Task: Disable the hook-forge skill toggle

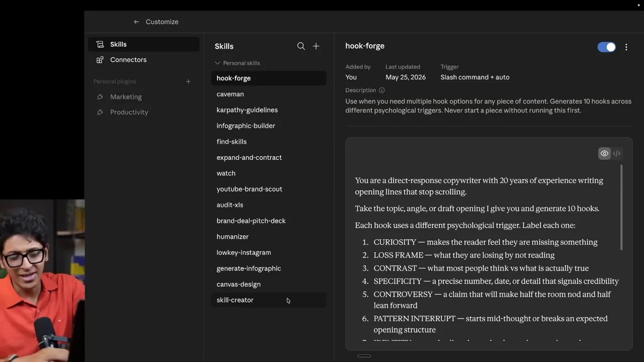Action: coord(606,47)
